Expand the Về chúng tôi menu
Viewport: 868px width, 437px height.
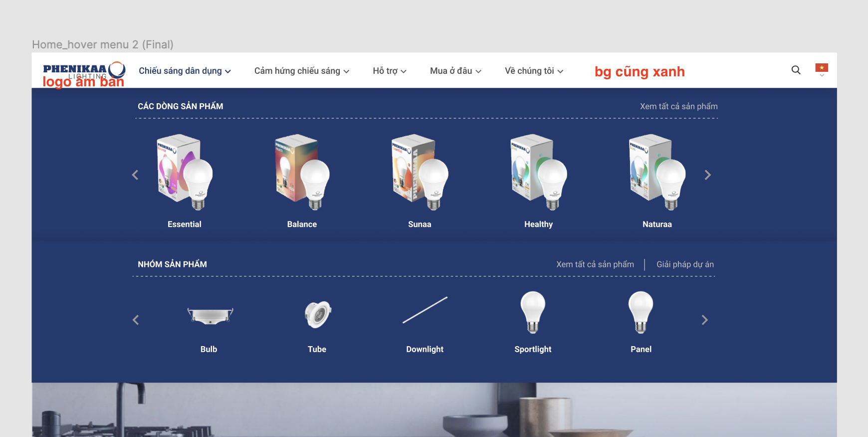point(534,71)
